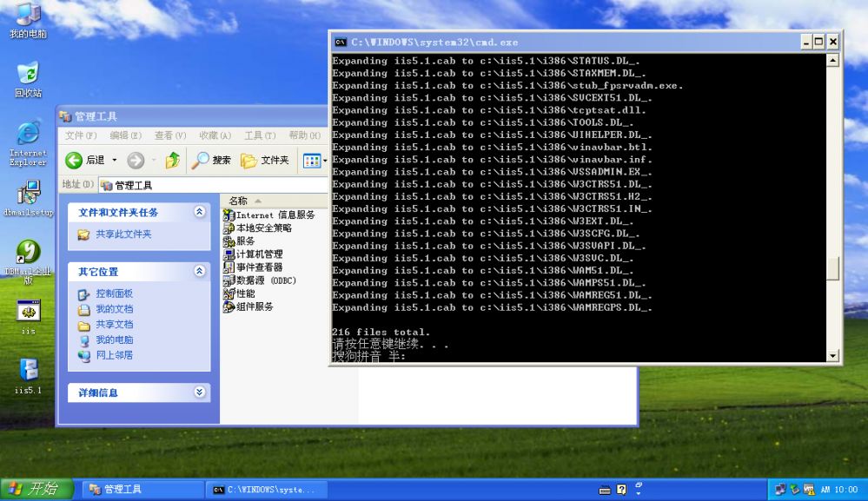Open the Help (帮助) menu
868x501 pixels.
tap(304, 135)
